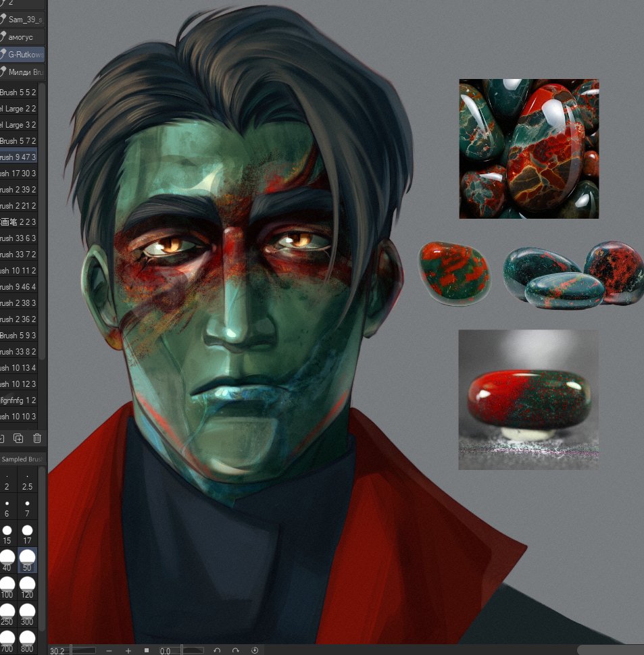Screen dimensions: 644x655
Task: Click the fit-to-screen square icon
Action: pyautogui.click(x=146, y=650)
